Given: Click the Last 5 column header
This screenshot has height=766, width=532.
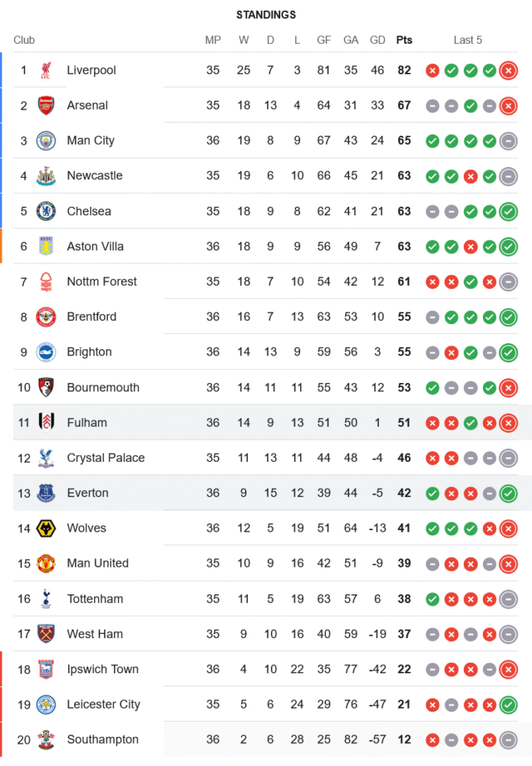Looking at the screenshot, I should (468, 40).
